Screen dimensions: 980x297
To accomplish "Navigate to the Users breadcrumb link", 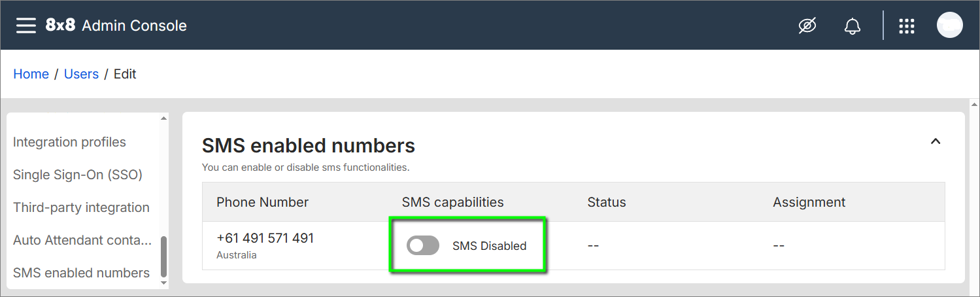I will coord(81,74).
